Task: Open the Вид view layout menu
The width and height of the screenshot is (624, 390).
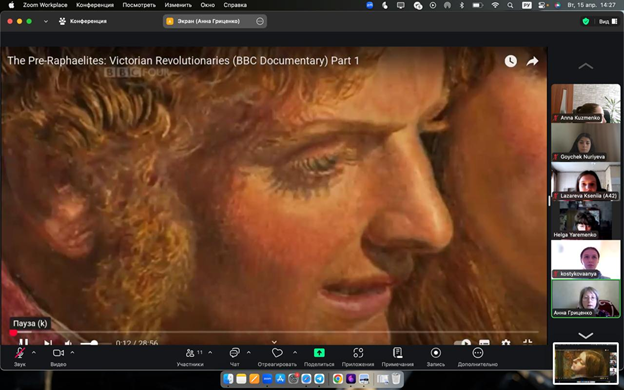Action: point(608,21)
